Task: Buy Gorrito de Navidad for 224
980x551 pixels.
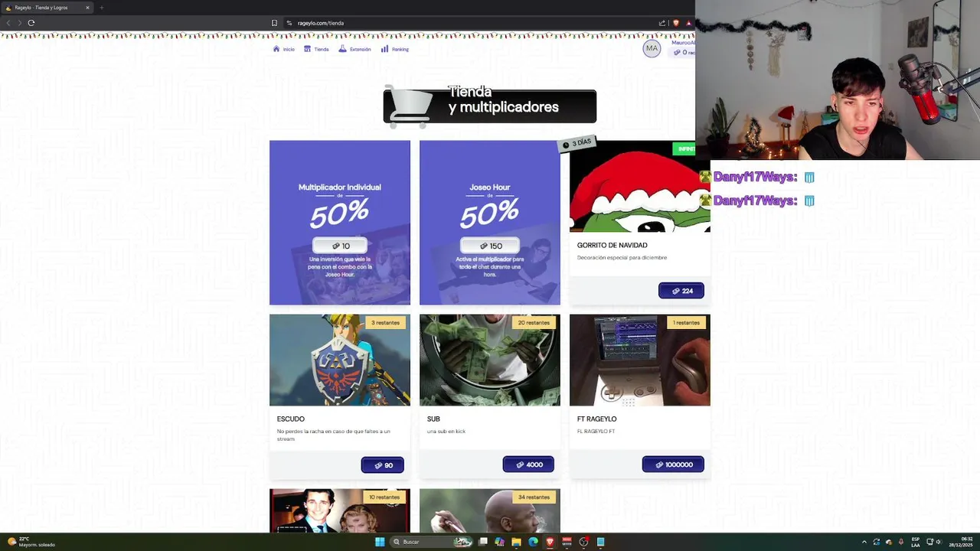Action: click(681, 291)
